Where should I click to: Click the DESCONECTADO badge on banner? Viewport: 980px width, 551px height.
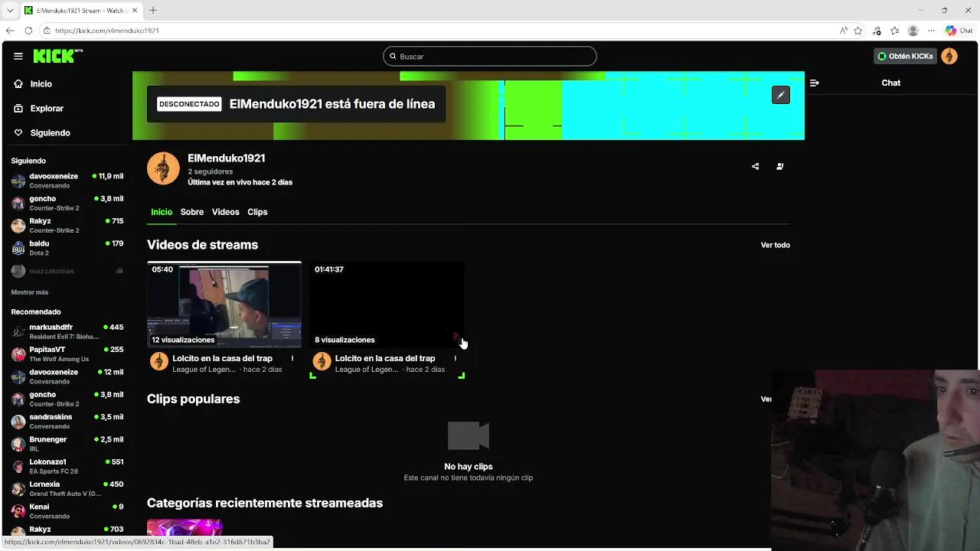189,104
